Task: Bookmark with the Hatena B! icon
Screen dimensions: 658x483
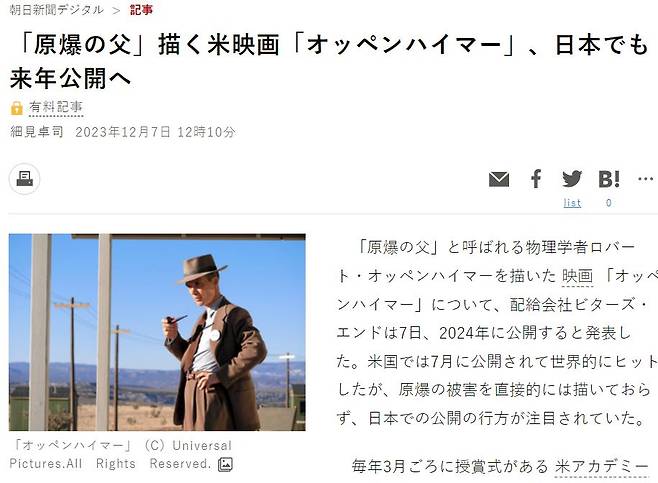Action: click(x=609, y=179)
